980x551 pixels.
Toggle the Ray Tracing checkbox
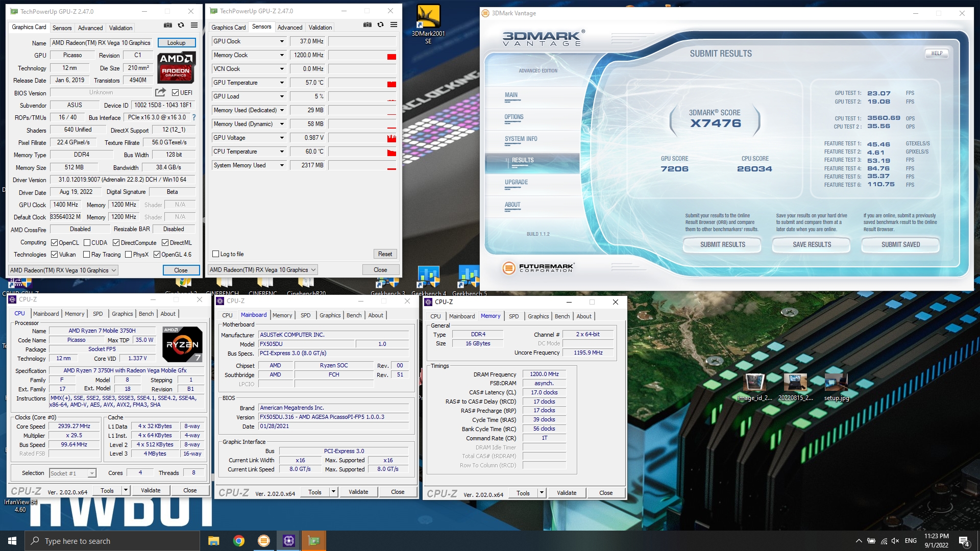click(86, 255)
